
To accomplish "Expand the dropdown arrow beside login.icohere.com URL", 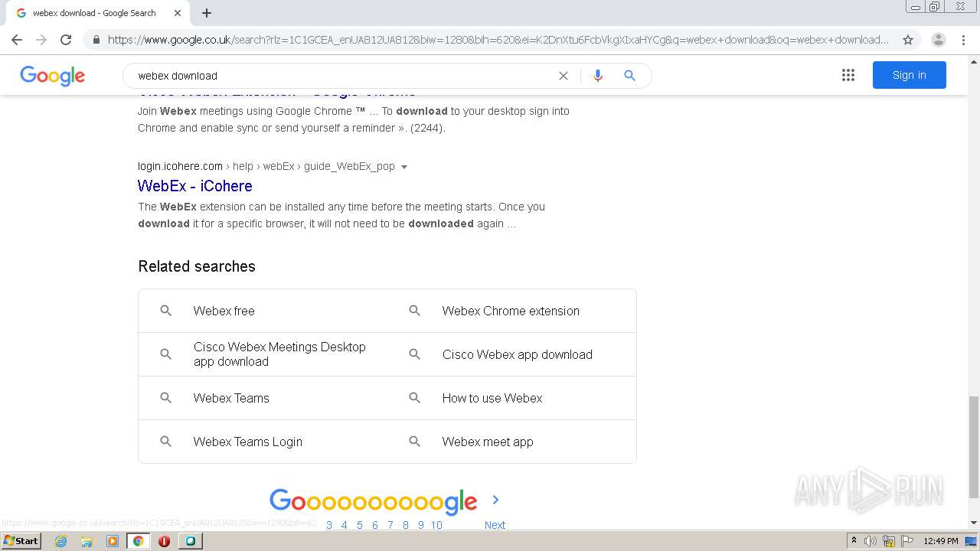I will tap(404, 167).
